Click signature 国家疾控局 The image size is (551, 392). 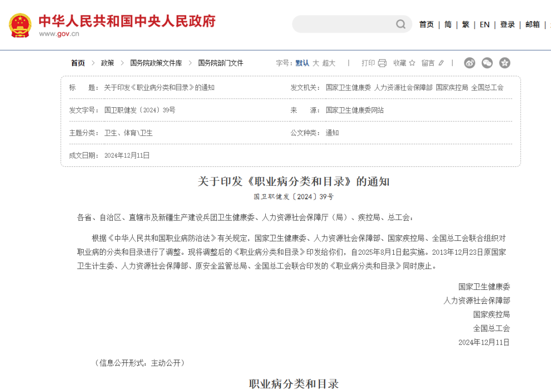pos(491,314)
